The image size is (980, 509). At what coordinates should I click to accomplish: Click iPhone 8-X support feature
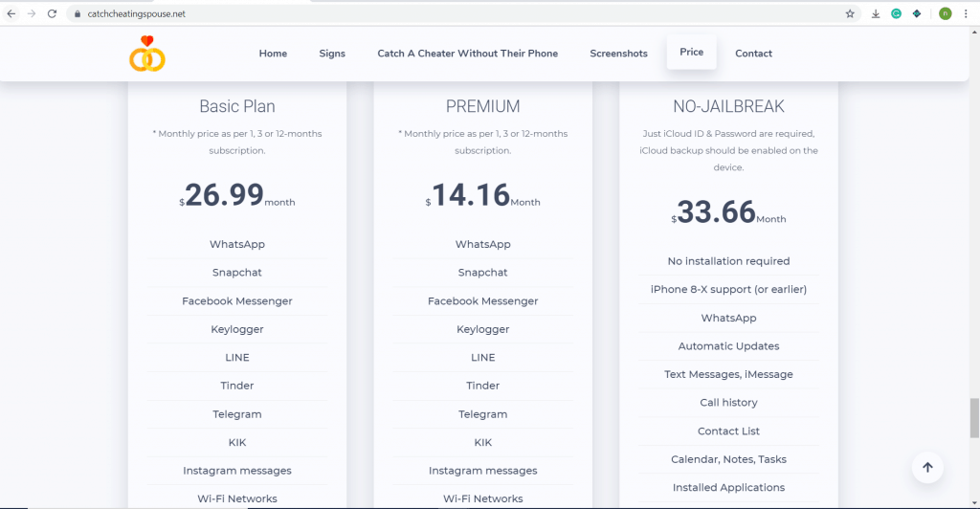[x=728, y=289]
